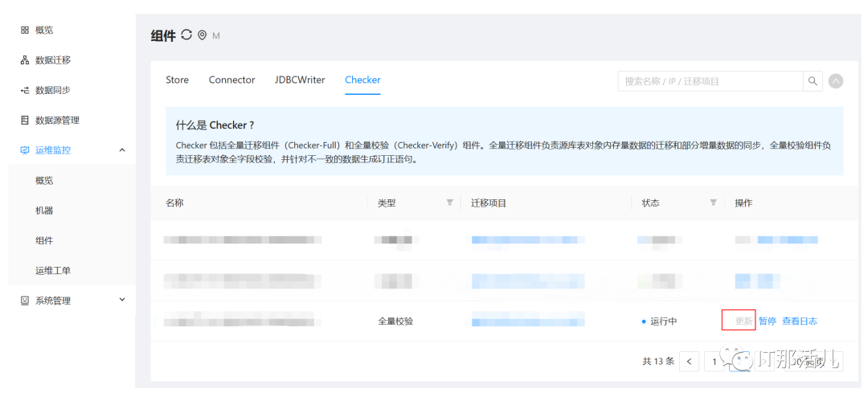Click 更新 in the 全量校验 row
This screenshot has height=397, width=868.
point(743,321)
